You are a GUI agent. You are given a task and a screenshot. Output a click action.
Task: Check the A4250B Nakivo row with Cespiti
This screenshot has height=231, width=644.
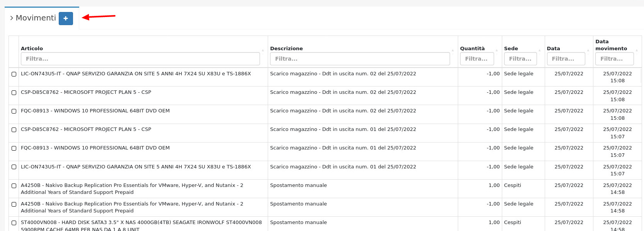point(14,186)
